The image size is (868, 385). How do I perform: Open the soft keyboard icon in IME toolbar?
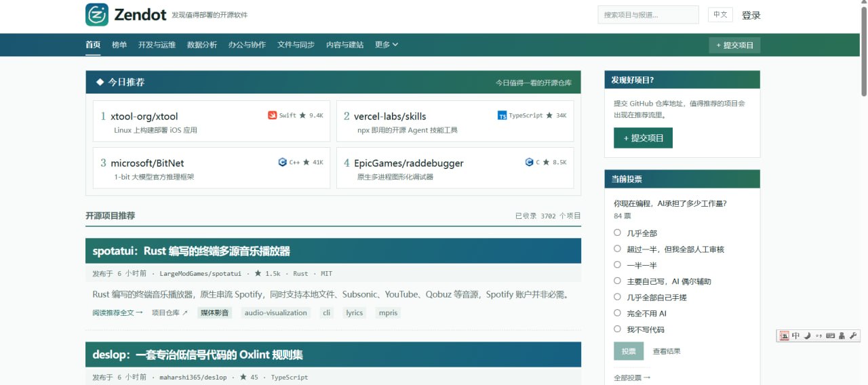tap(830, 336)
